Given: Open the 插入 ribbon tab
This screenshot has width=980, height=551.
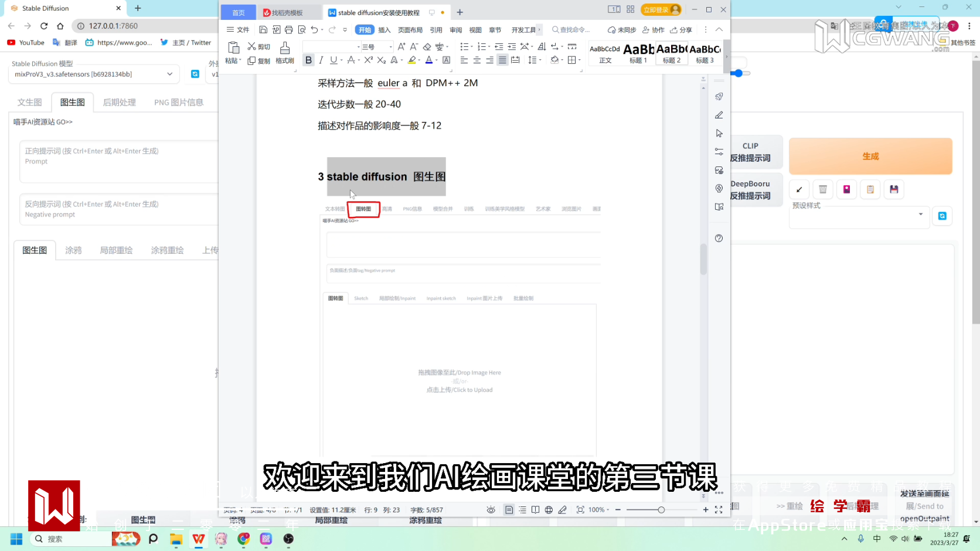Looking at the screenshot, I should pos(384,30).
